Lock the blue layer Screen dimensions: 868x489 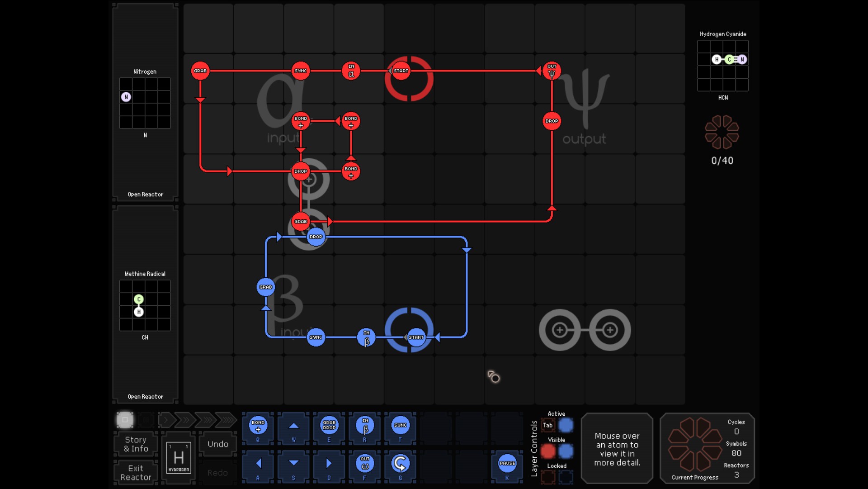tap(566, 476)
